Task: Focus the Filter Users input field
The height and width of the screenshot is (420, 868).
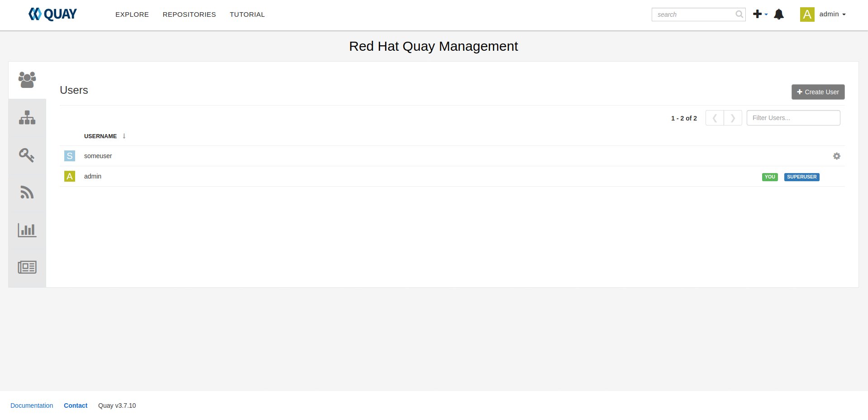Action: [x=793, y=118]
